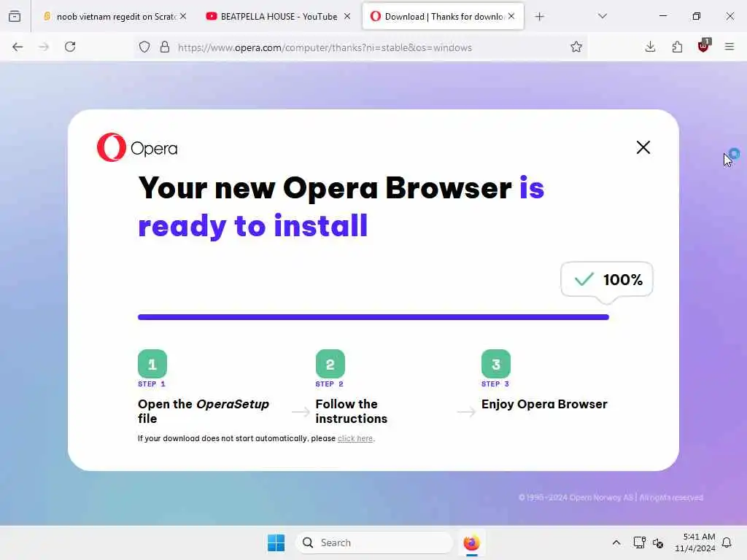
Task: Bookmark this page with star icon
Action: pos(576,47)
